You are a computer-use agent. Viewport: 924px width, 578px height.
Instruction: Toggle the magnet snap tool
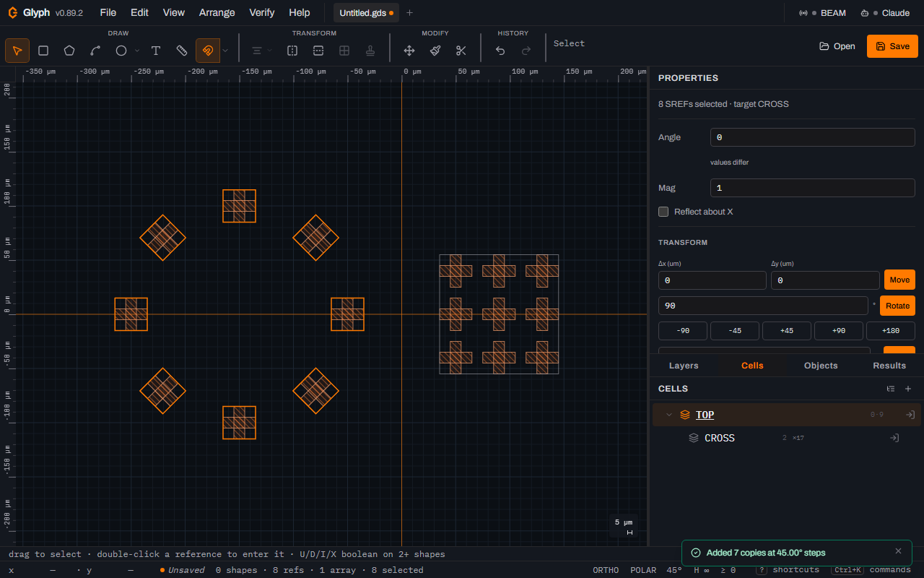coord(208,51)
